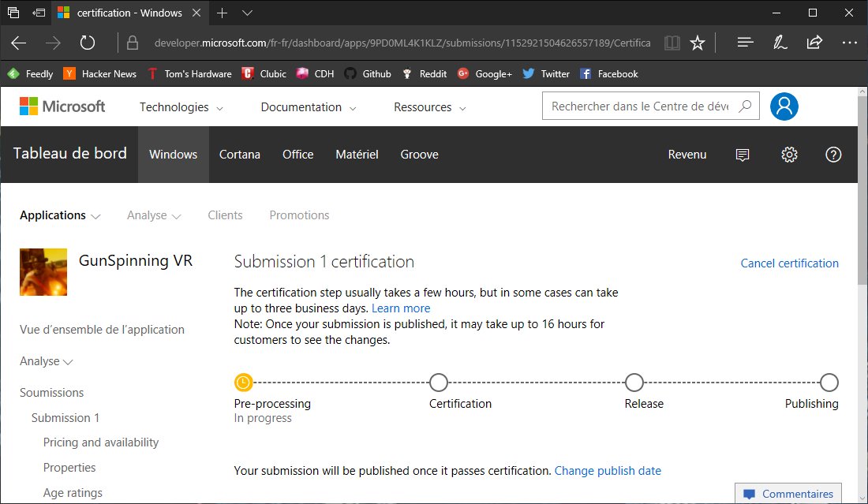The image size is (868, 504).
Task: Click the GunSpinning VR app thumbnail
Action: click(x=43, y=271)
